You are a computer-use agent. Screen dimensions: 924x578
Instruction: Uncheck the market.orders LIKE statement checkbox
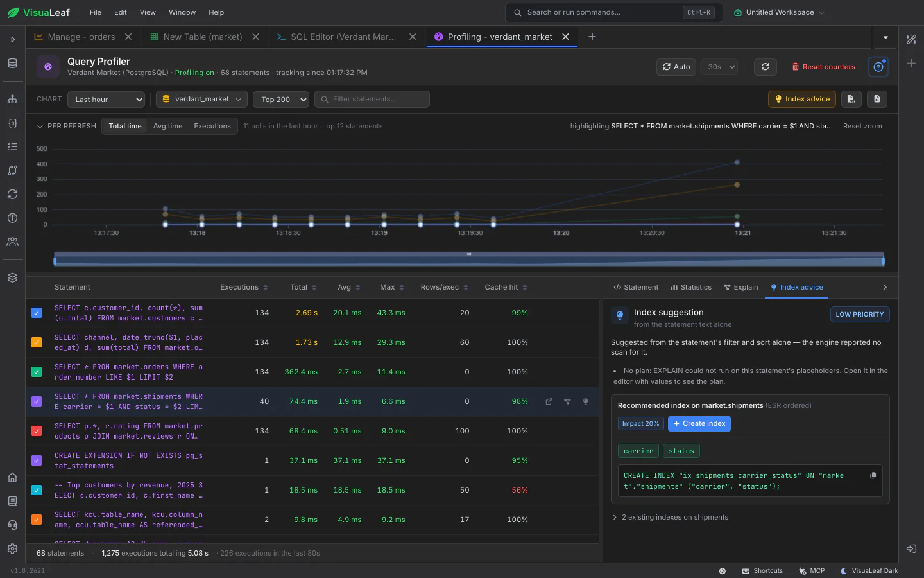(x=37, y=372)
